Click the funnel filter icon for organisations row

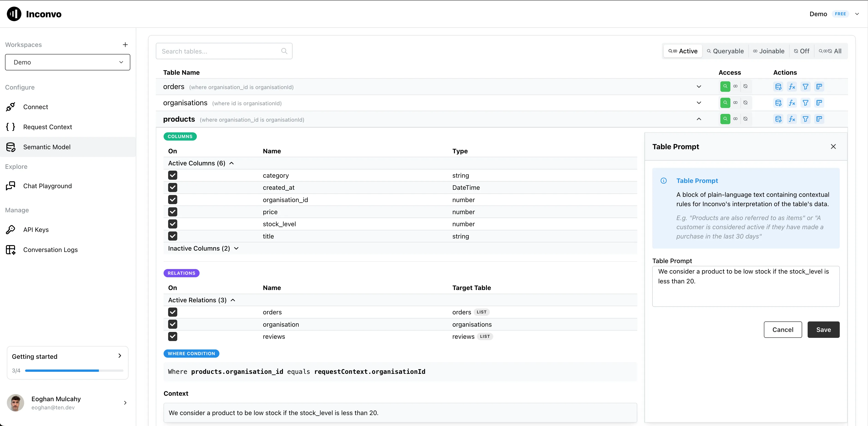[805, 103]
